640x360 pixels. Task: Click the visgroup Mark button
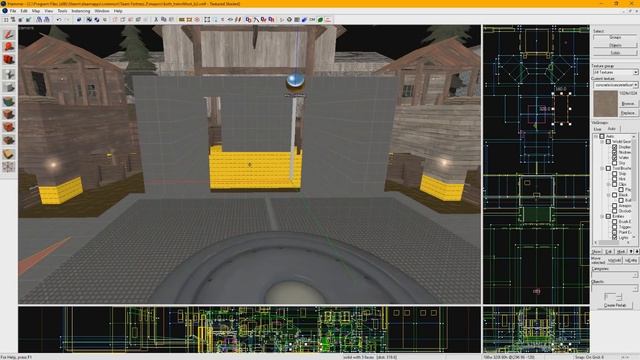tap(621, 251)
